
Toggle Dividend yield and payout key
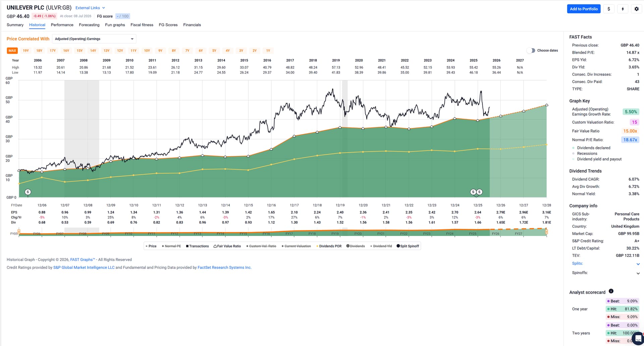(x=597, y=159)
